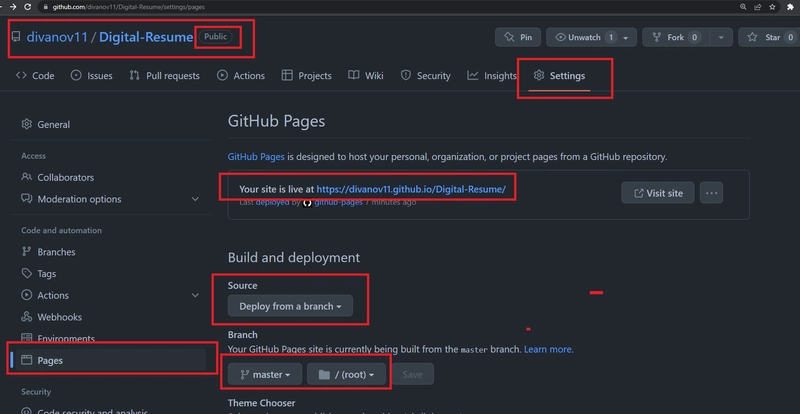Image resolution: width=800 pixels, height=414 pixels.
Task: Expand the Unwatch notifications dropdown arrow
Action: click(626, 38)
